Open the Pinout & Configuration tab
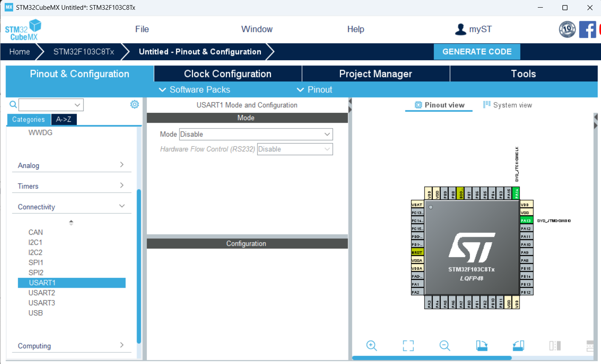 [x=80, y=74]
